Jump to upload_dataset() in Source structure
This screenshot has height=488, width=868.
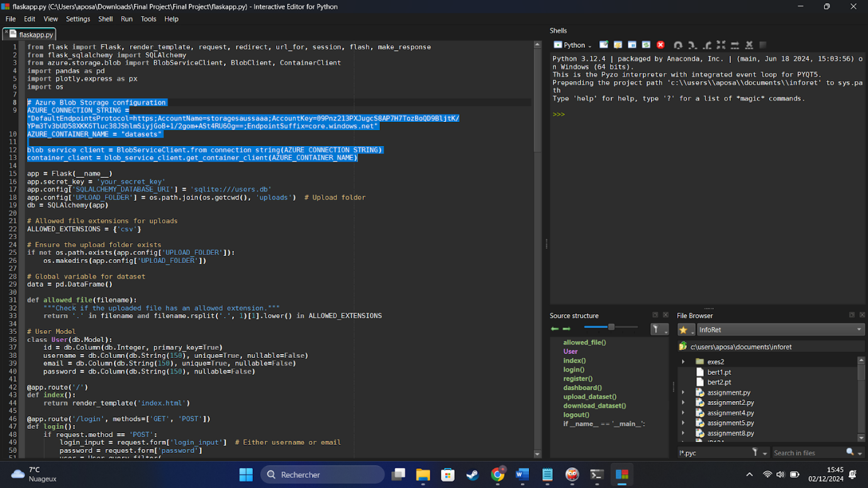[590, 397]
